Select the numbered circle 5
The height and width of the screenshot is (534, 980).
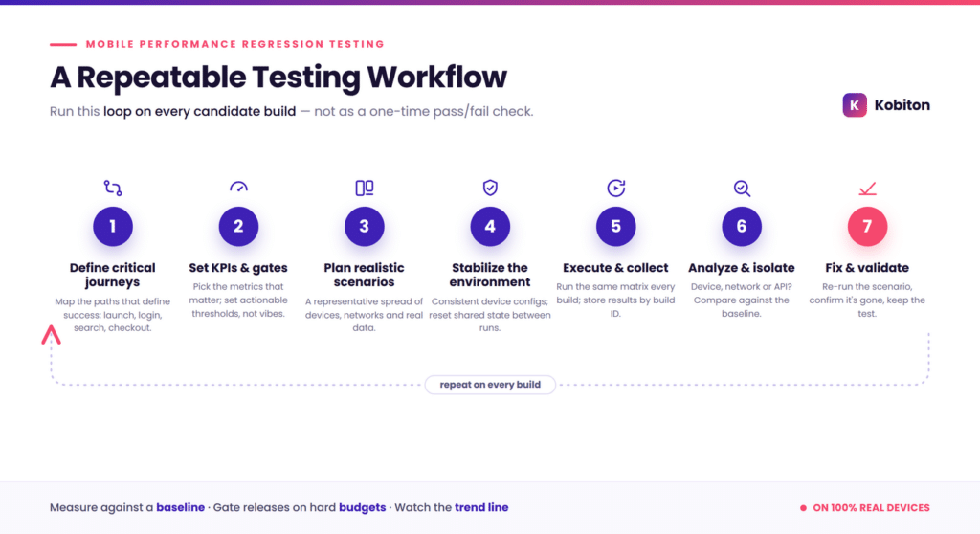coord(615,227)
